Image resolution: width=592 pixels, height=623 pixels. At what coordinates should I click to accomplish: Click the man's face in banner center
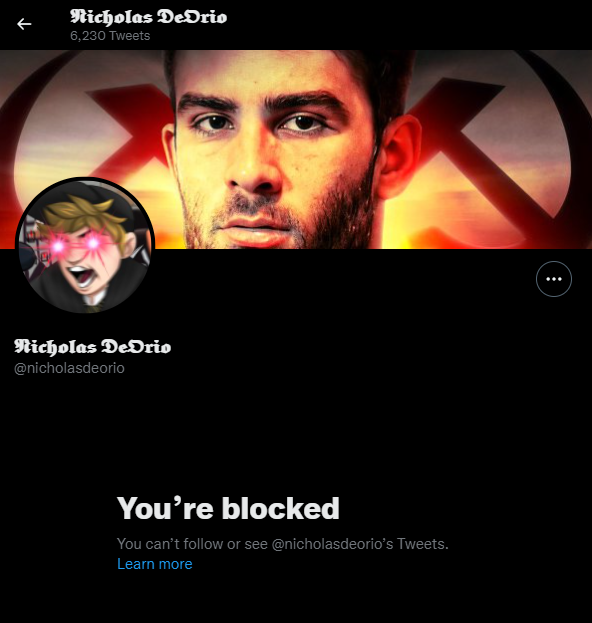[x=274, y=149]
